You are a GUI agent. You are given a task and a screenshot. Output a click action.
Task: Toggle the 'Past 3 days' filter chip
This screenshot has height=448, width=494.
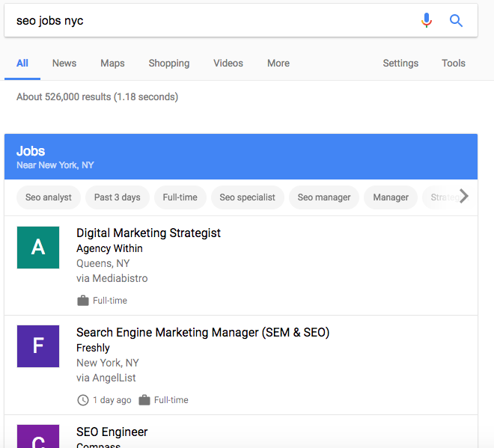[x=118, y=197]
